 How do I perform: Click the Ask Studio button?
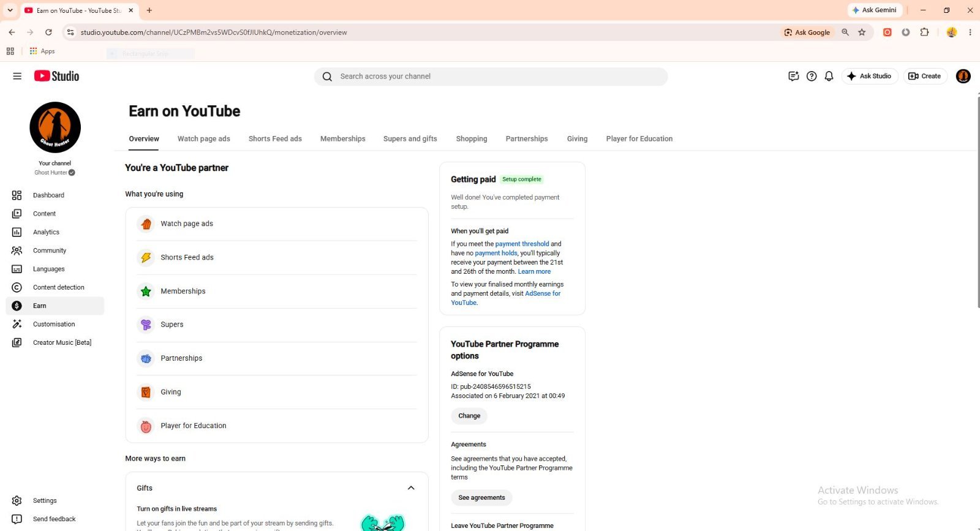(x=870, y=76)
